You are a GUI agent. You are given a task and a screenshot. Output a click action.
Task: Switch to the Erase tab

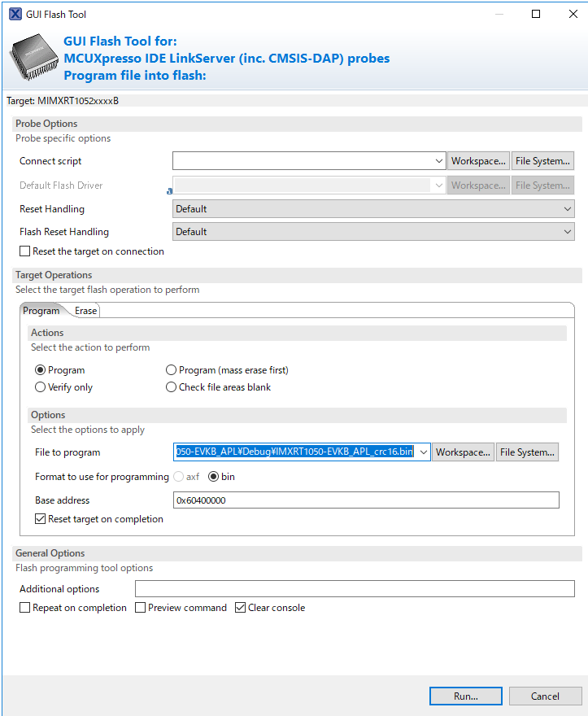[x=86, y=311]
